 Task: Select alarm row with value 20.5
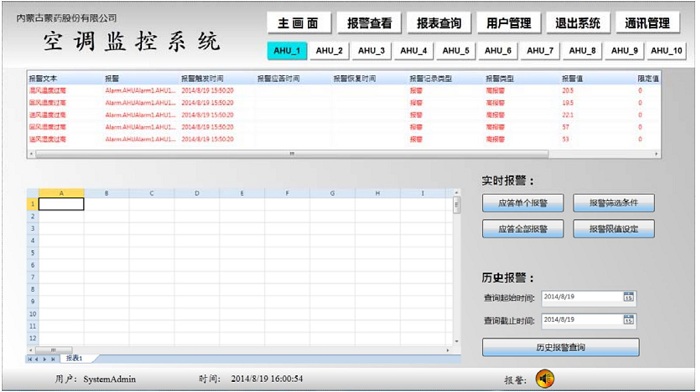point(344,91)
